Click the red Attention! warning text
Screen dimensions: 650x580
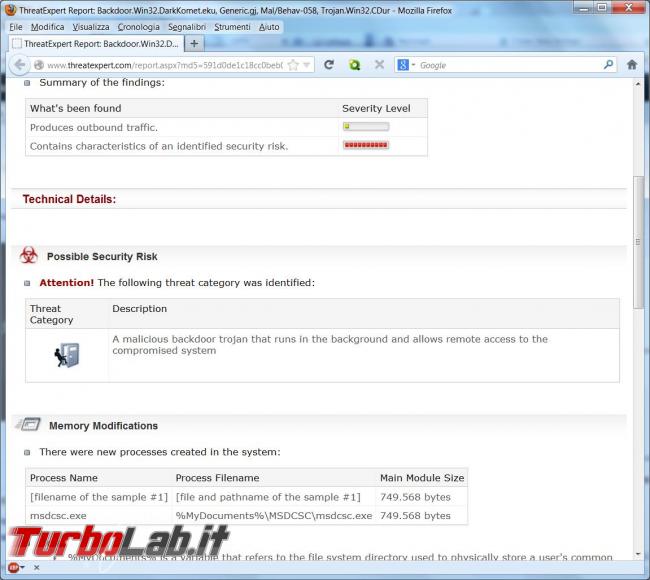67,283
